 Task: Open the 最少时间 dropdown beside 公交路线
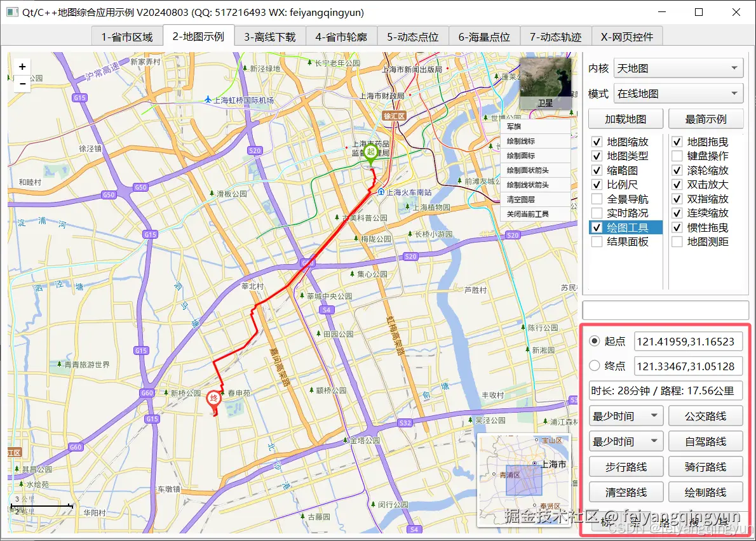tap(626, 415)
